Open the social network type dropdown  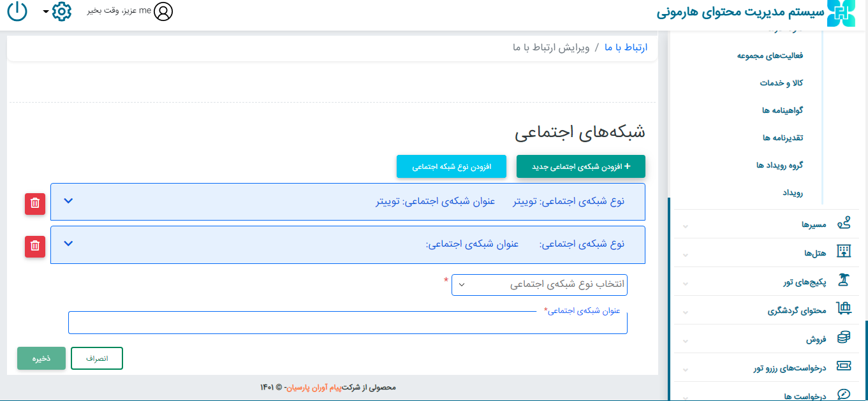click(x=539, y=285)
